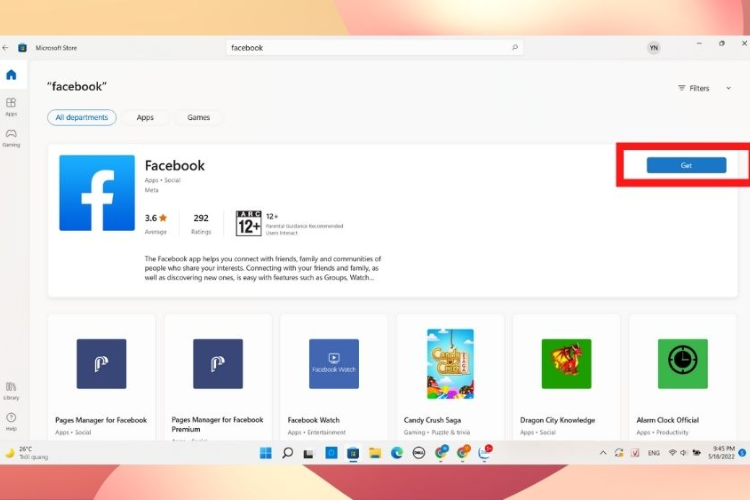Open Help in the Store sidebar
750x500 pixels.
[11, 422]
